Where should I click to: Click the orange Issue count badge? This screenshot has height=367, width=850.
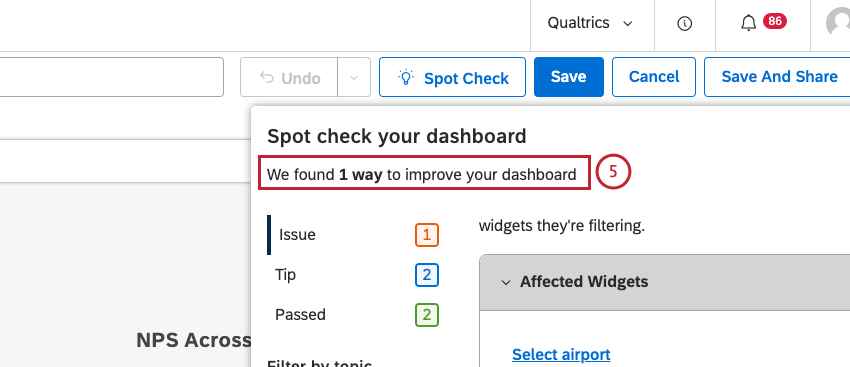tap(427, 235)
